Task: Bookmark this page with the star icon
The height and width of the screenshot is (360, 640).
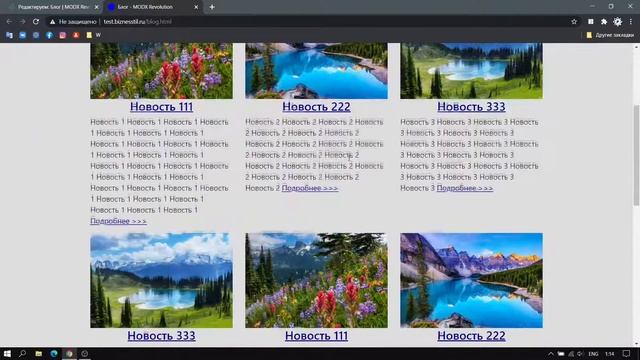Action: [574, 22]
